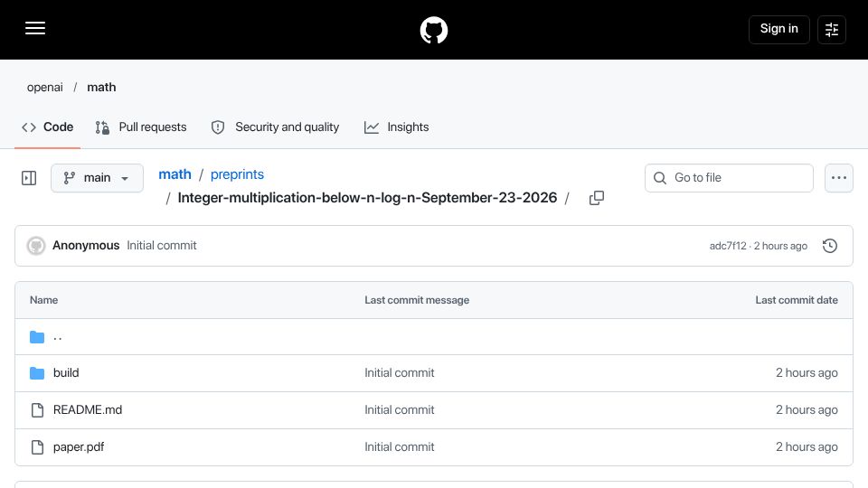Image resolution: width=868 pixels, height=488 pixels.
Task: Click the Name column header
Action: [43, 300]
